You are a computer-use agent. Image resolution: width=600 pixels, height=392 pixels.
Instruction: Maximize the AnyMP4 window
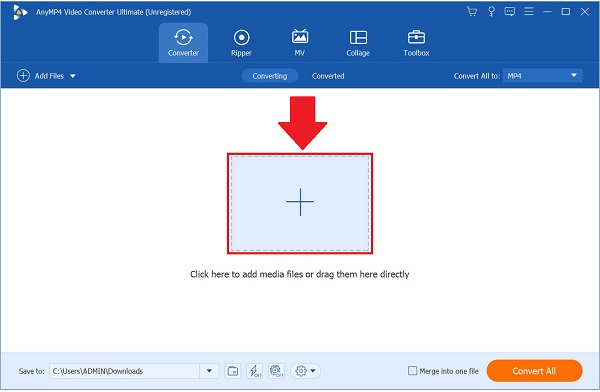(566, 11)
